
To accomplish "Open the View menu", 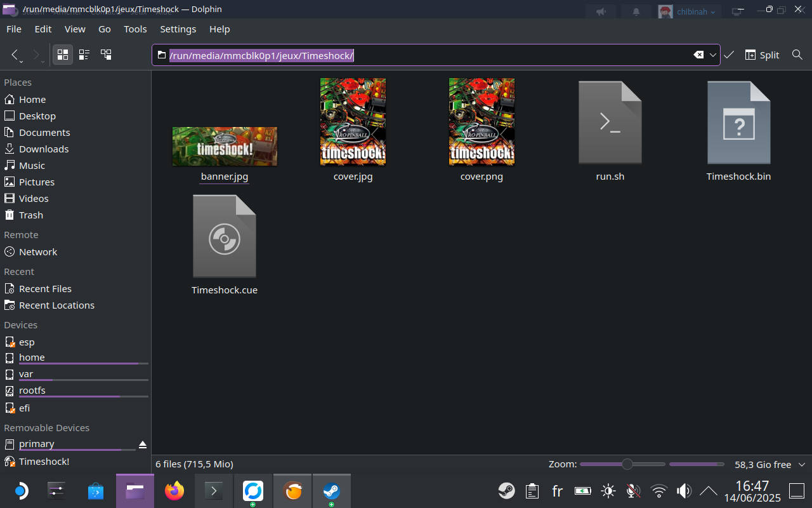I will coord(75,29).
